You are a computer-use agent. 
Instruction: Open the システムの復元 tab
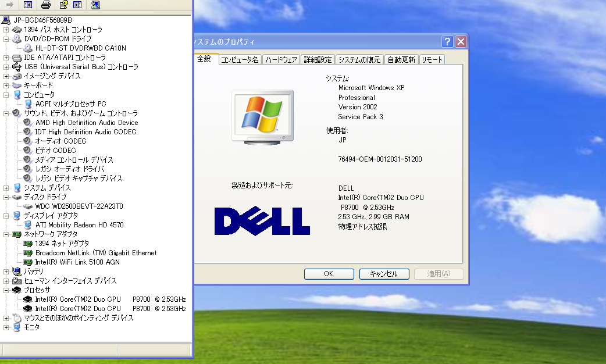pos(359,59)
